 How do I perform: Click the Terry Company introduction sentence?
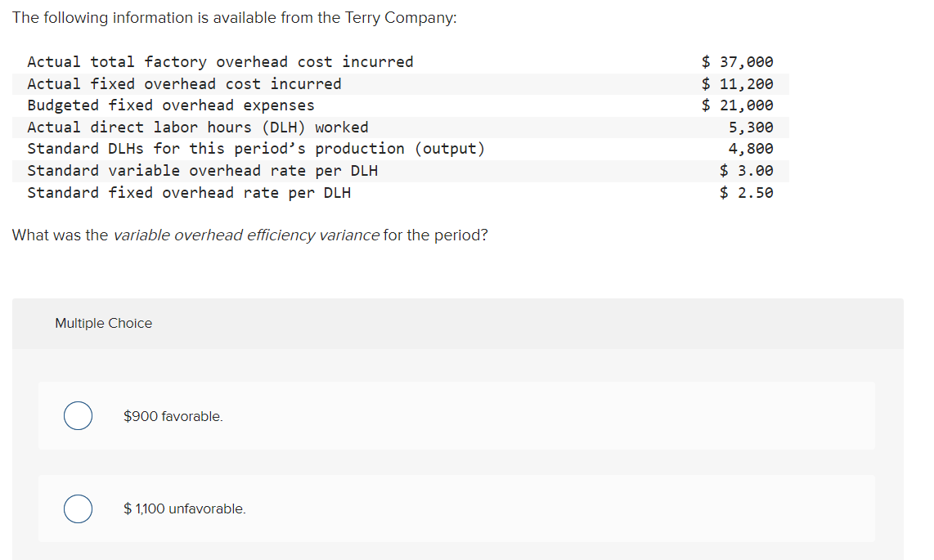click(x=235, y=17)
